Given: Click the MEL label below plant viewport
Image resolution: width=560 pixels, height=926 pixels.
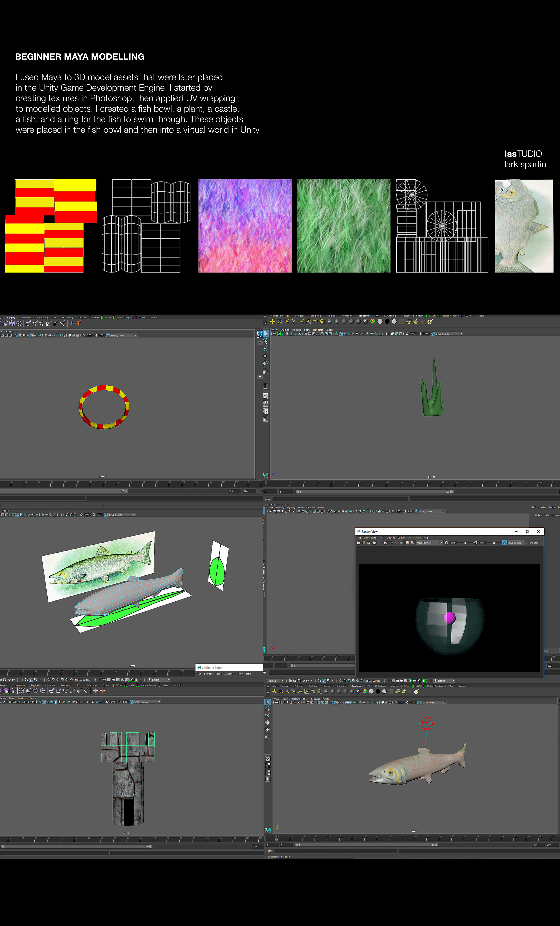Looking at the screenshot, I should coord(267,499).
